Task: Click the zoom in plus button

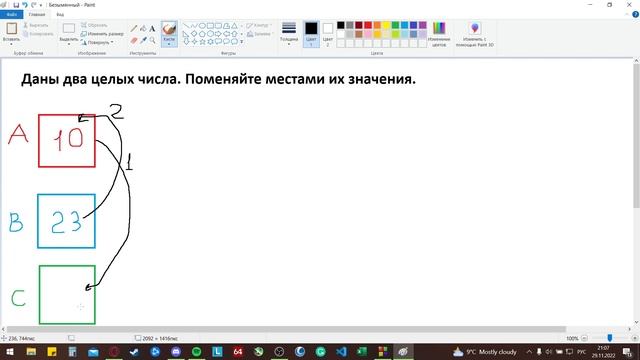Action: 634,338
